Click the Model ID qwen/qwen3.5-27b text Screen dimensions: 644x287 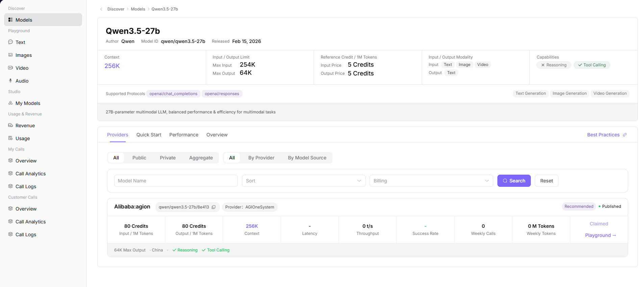[x=183, y=41]
